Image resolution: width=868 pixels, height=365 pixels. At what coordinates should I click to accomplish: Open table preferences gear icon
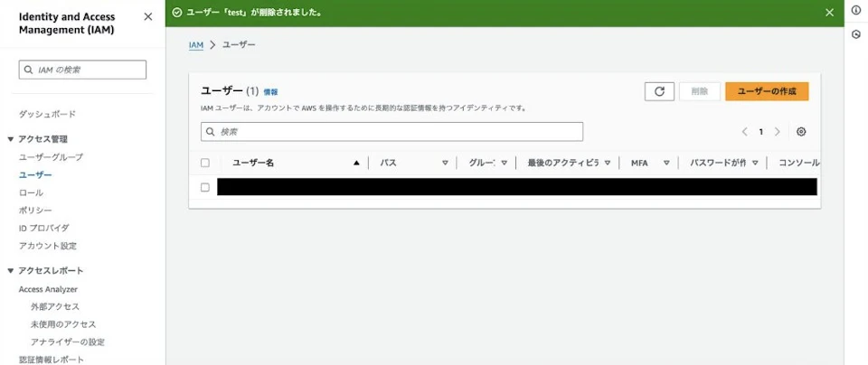point(801,132)
